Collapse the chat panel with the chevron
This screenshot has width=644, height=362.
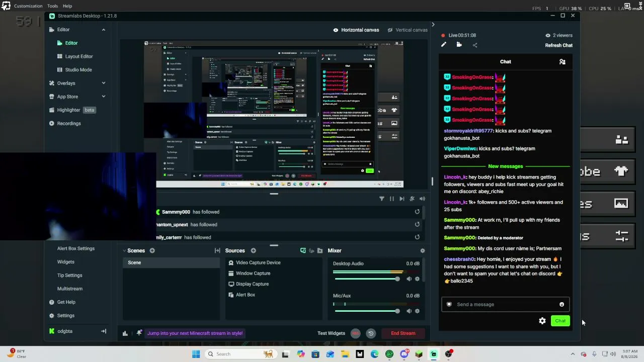[433, 25]
